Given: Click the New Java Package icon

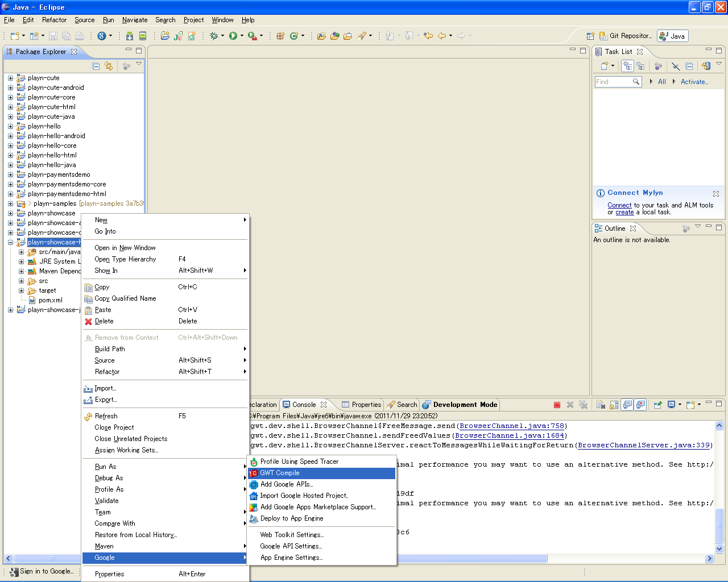Looking at the screenshot, I should tap(280, 36).
